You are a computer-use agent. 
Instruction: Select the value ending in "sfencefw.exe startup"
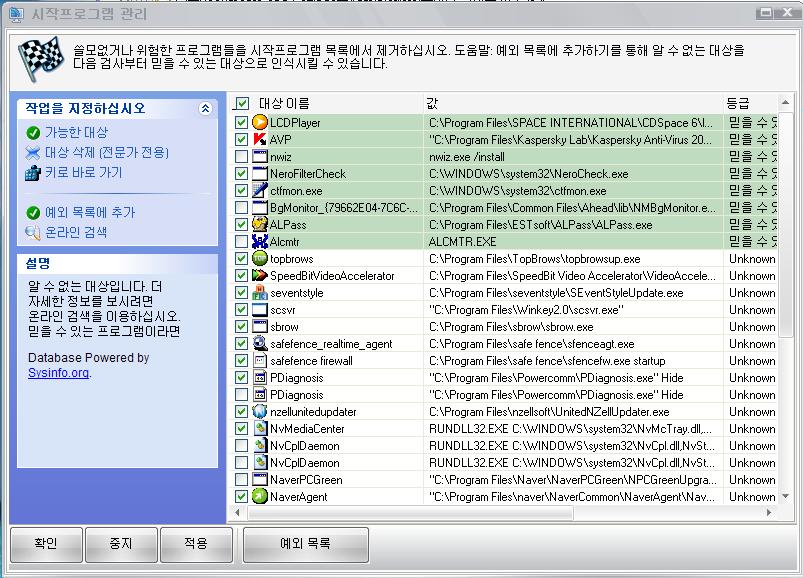[x=547, y=361]
